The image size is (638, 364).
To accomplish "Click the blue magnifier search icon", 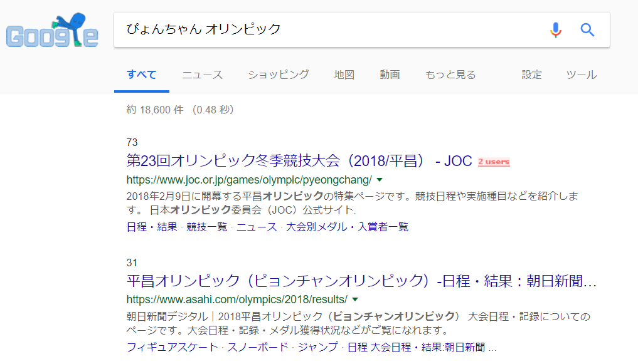I will (587, 29).
